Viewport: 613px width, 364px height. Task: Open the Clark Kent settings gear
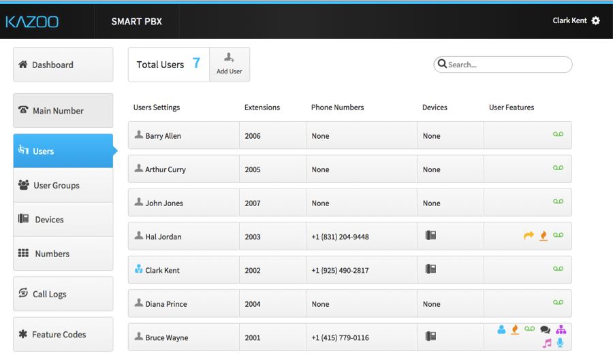[595, 20]
